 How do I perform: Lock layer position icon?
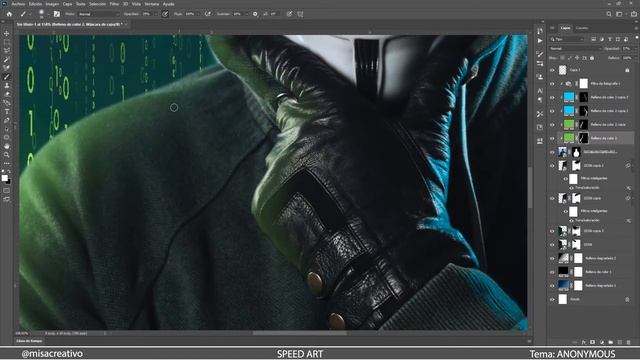point(577,58)
